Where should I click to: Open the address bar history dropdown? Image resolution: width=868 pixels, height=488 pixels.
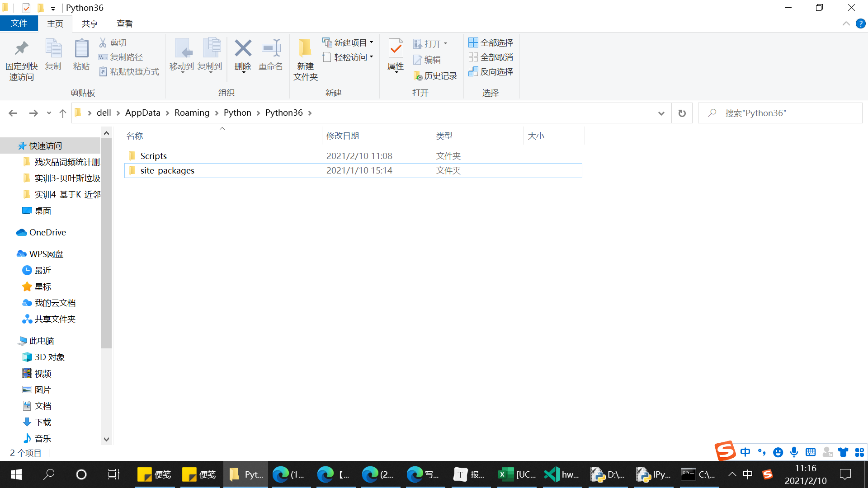[x=661, y=113]
